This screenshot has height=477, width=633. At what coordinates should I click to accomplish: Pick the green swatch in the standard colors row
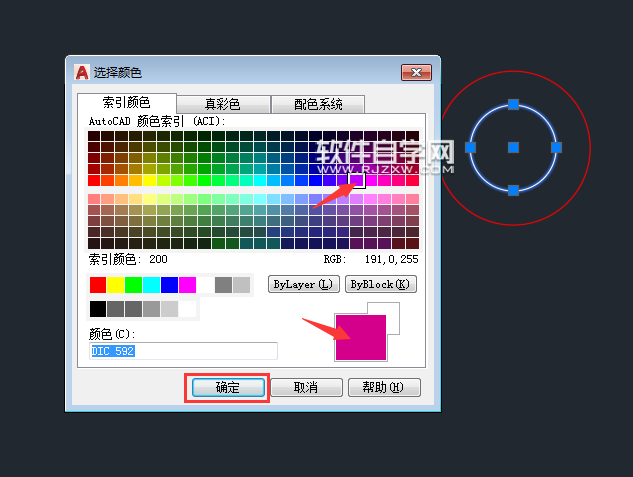(133, 285)
